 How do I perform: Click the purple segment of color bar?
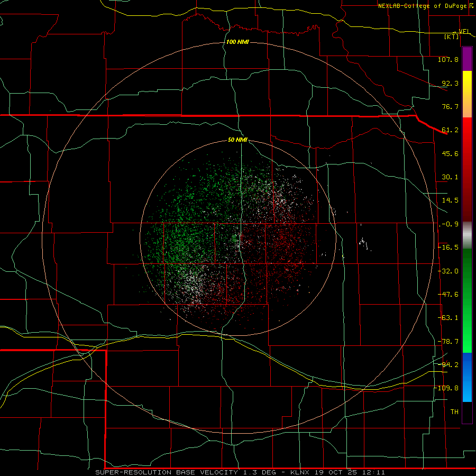pyautogui.click(x=467, y=59)
